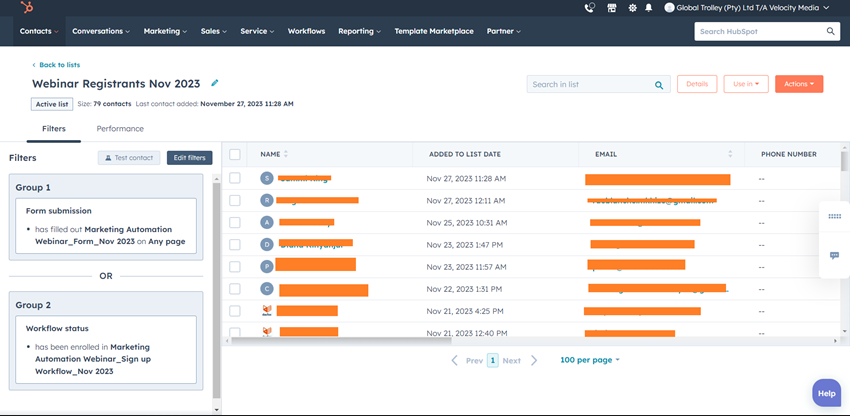This screenshot has height=416, width=850.
Task: Click the HubSpot sprocket logo
Action: pyautogui.click(x=27, y=8)
